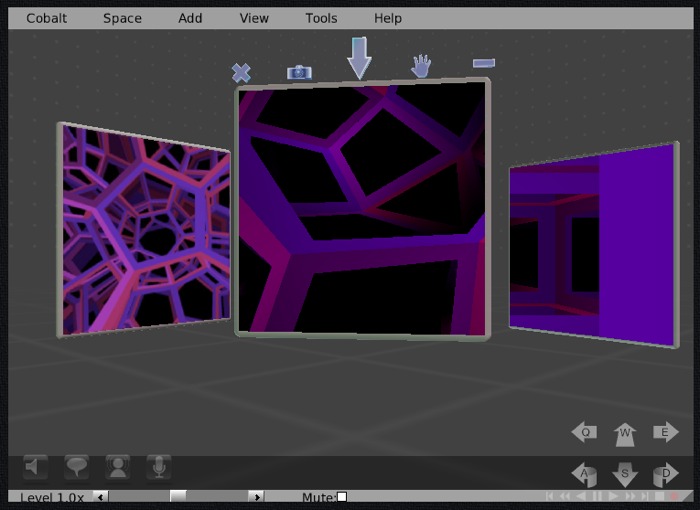Click the X icon above the center portal
This screenshot has height=510, width=700.
tap(241, 72)
